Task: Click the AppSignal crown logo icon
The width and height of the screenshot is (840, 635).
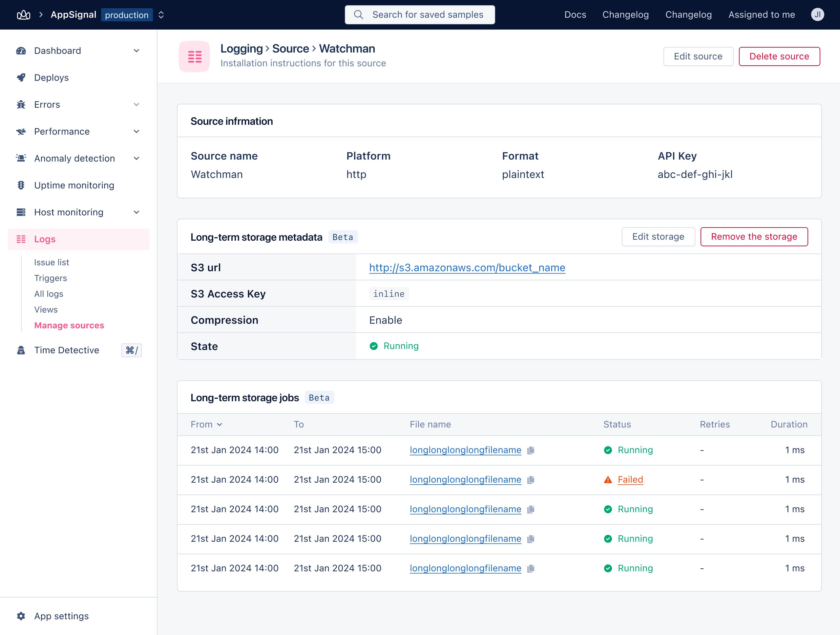Action: (x=24, y=15)
